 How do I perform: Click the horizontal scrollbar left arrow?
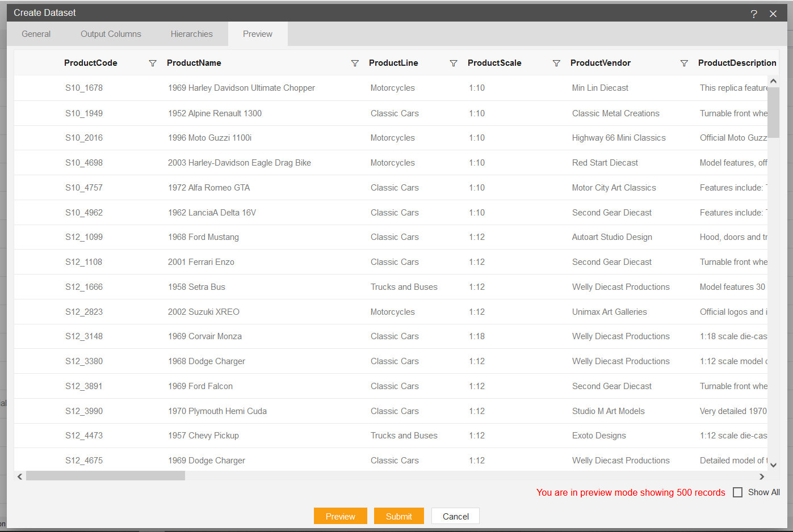click(x=20, y=476)
